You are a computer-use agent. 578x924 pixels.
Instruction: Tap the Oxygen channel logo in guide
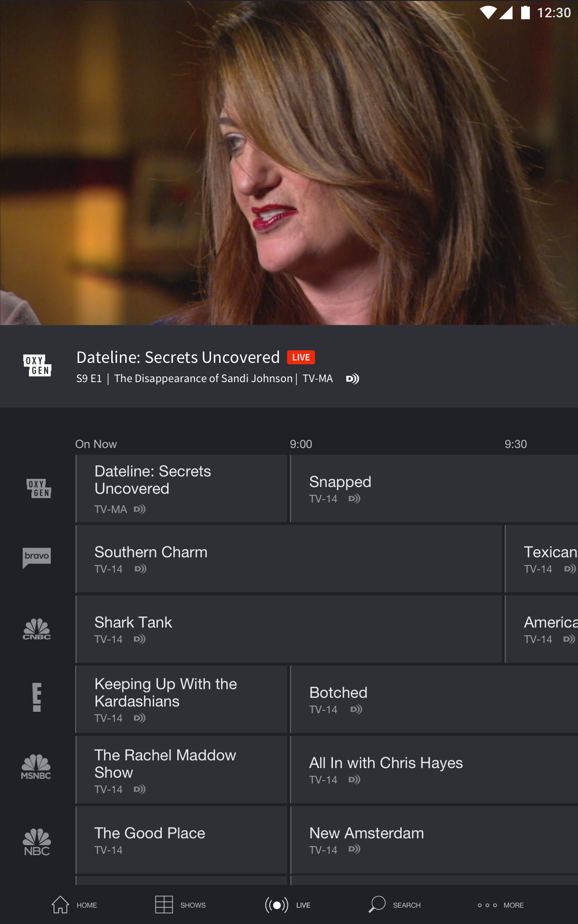[x=38, y=488]
